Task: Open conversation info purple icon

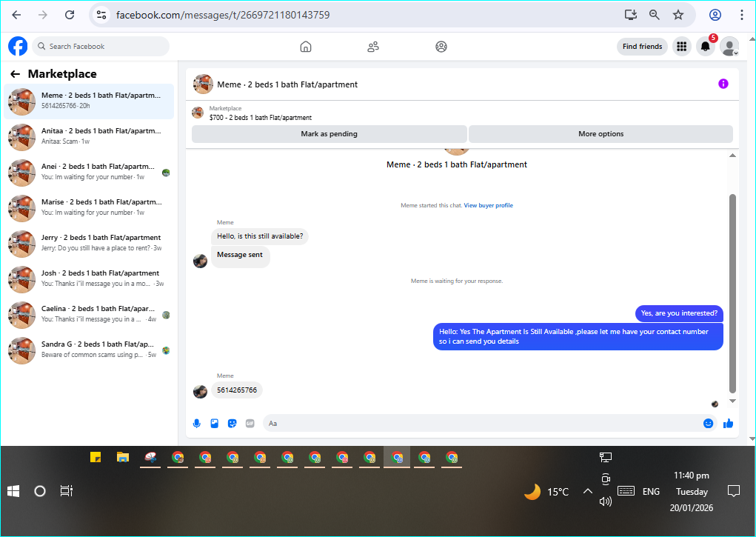Action: tap(723, 84)
